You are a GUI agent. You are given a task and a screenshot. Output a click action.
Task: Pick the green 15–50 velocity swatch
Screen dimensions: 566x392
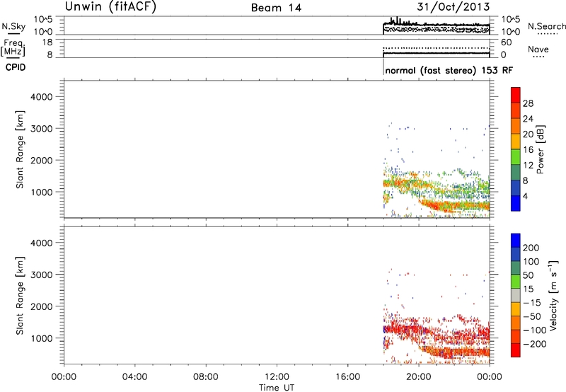516,282
